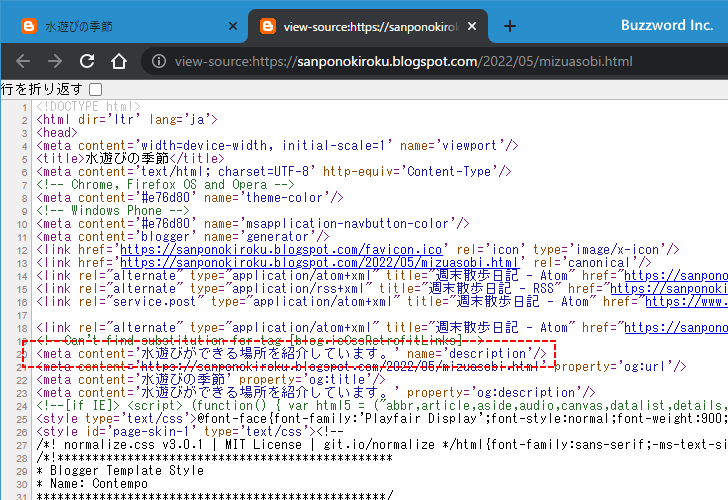Click line number 31 in the gutter
The height and width of the screenshot is (500, 728).
tap(22, 496)
